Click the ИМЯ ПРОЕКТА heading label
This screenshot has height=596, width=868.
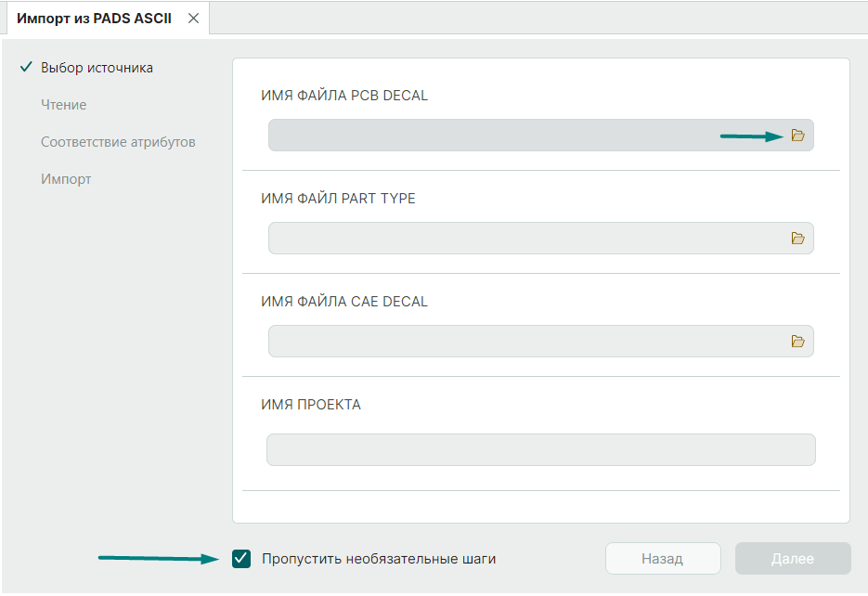pyautogui.click(x=311, y=405)
